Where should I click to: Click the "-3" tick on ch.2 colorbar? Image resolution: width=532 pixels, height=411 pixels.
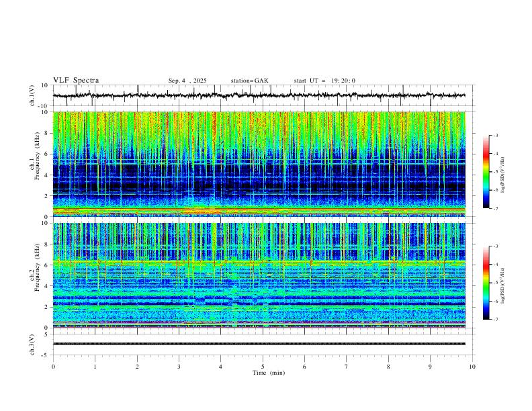495,246
